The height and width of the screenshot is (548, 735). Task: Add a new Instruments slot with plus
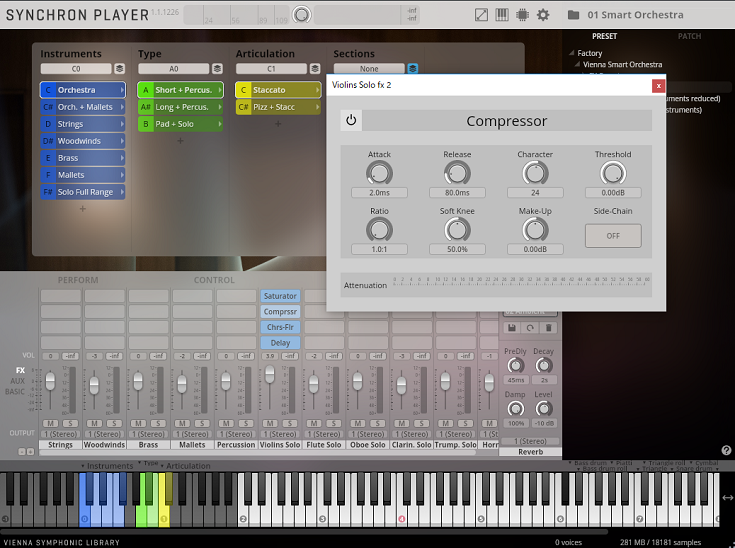tap(82, 209)
